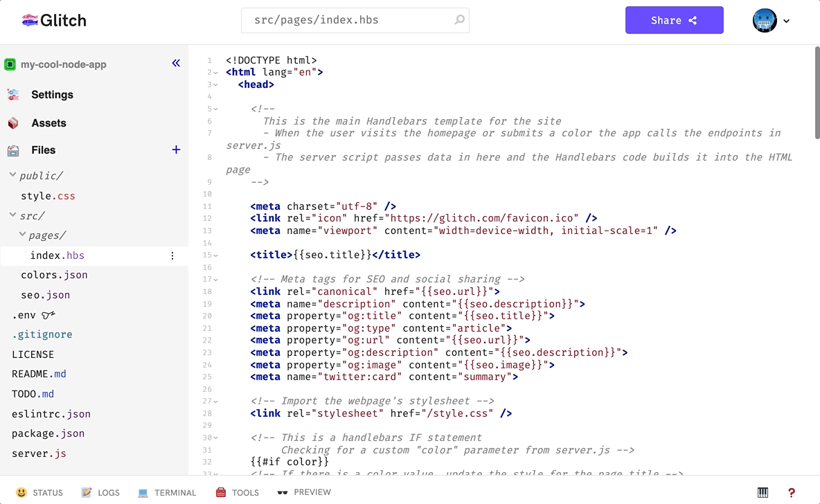
Task: Collapse the public/ folder
Action: (x=13, y=176)
